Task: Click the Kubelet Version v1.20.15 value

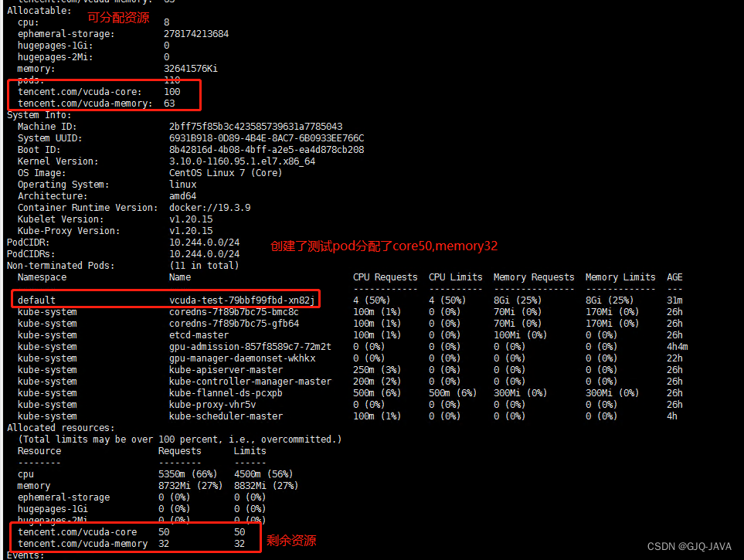Action: pyautogui.click(x=191, y=219)
